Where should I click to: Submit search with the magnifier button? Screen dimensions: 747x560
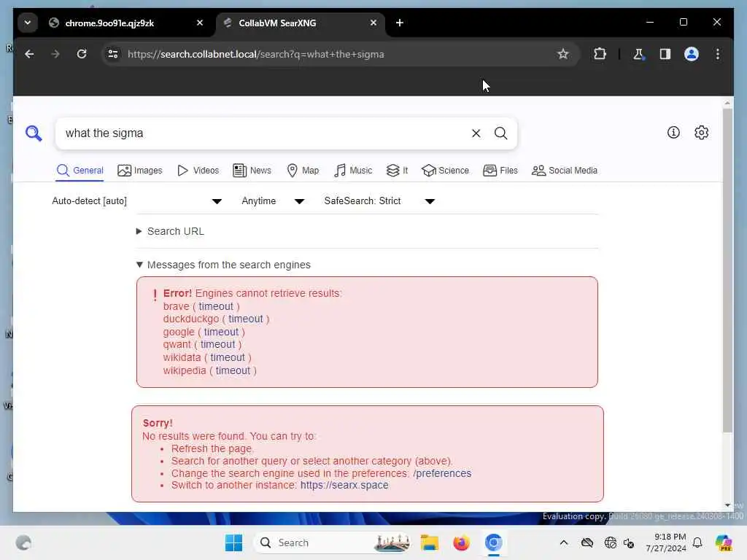[500, 133]
